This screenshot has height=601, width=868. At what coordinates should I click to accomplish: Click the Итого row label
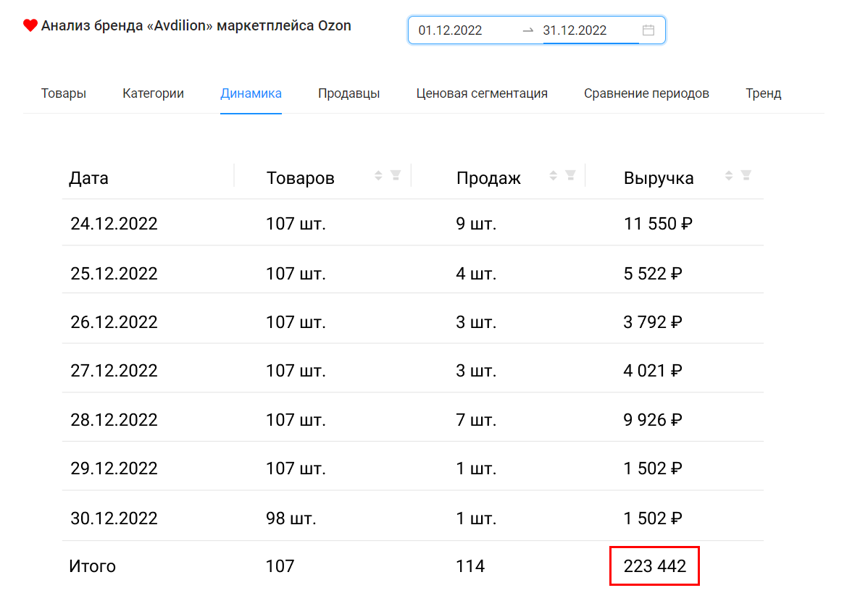(93, 566)
